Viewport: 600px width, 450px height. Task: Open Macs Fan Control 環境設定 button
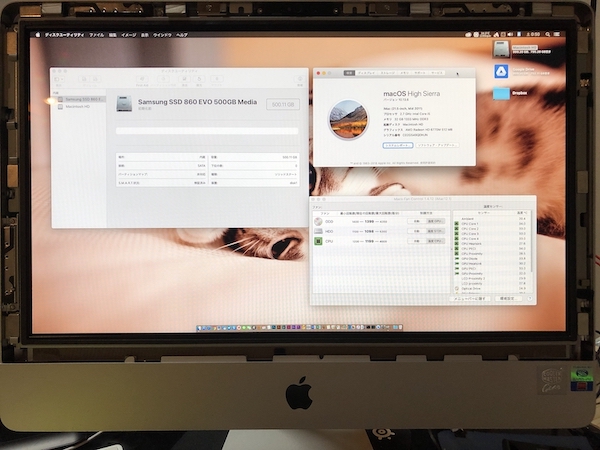point(507,298)
